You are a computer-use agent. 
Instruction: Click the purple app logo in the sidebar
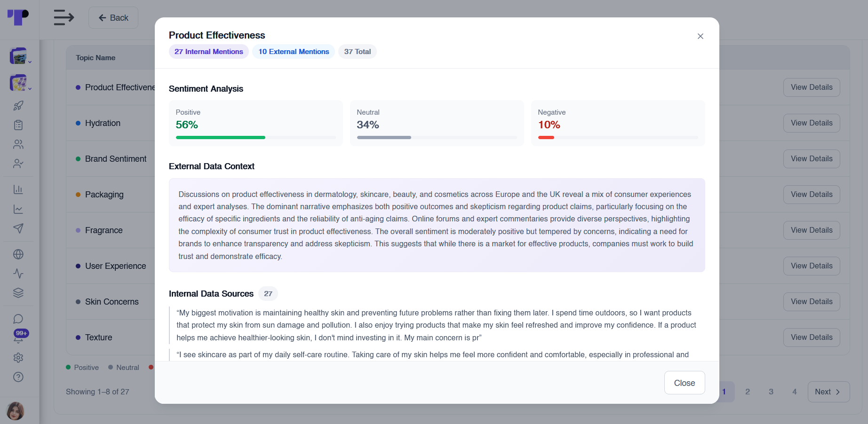pyautogui.click(x=18, y=17)
